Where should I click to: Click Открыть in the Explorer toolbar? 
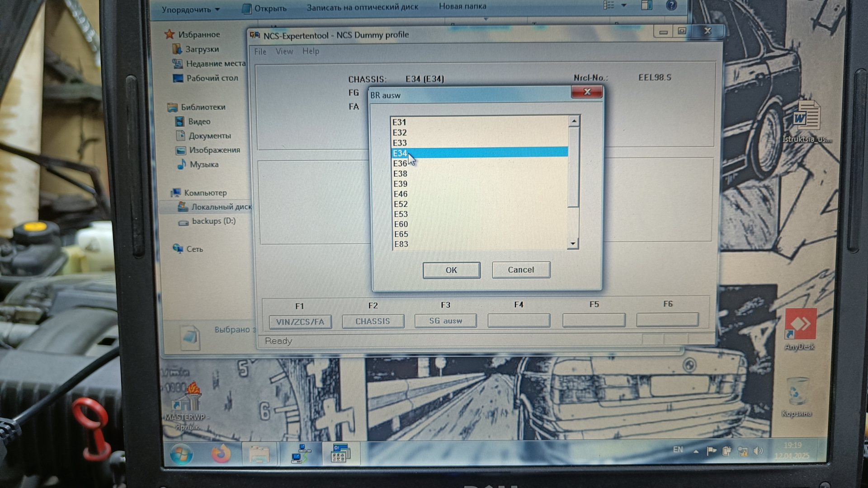(x=265, y=9)
